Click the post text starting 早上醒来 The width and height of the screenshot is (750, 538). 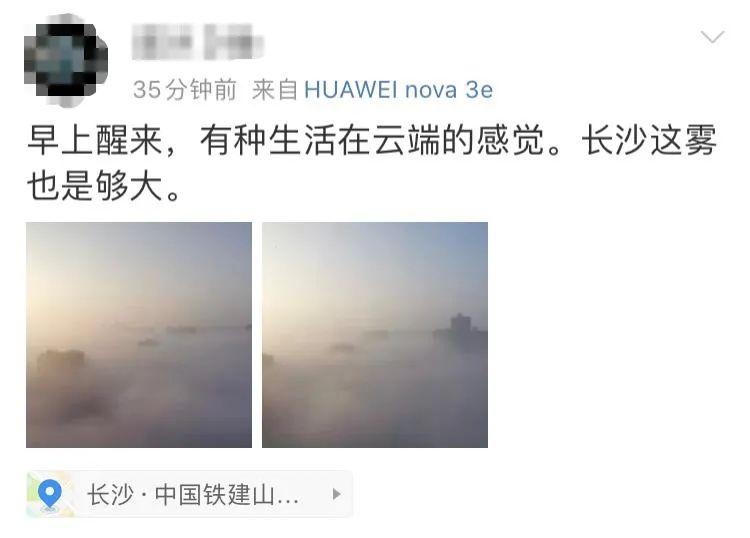(x=372, y=163)
